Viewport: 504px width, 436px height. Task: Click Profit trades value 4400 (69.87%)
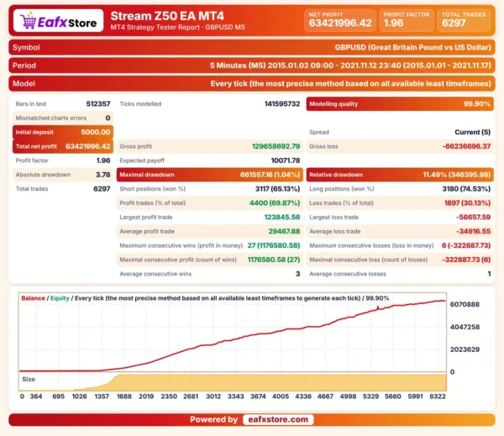[x=275, y=203]
